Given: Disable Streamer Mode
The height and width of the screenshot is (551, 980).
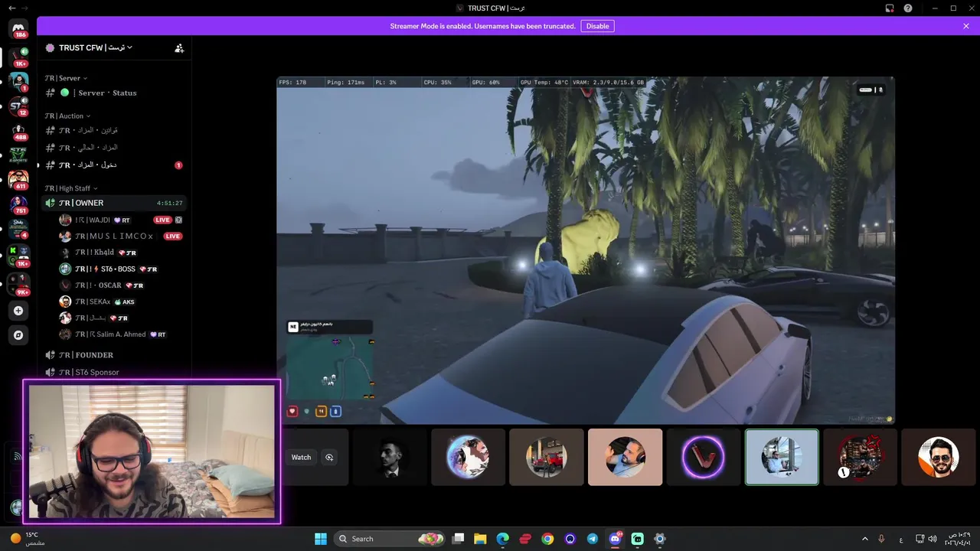Looking at the screenshot, I should point(597,26).
